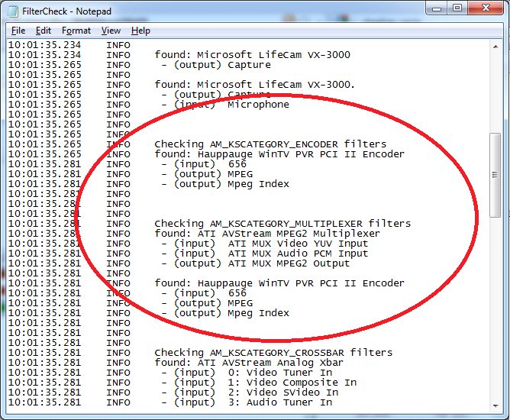The width and height of the screenshot is (510, 420).
Task: Close the FilterCheck Notepad window
Action: pyautogui.click(x=486, y=8)
